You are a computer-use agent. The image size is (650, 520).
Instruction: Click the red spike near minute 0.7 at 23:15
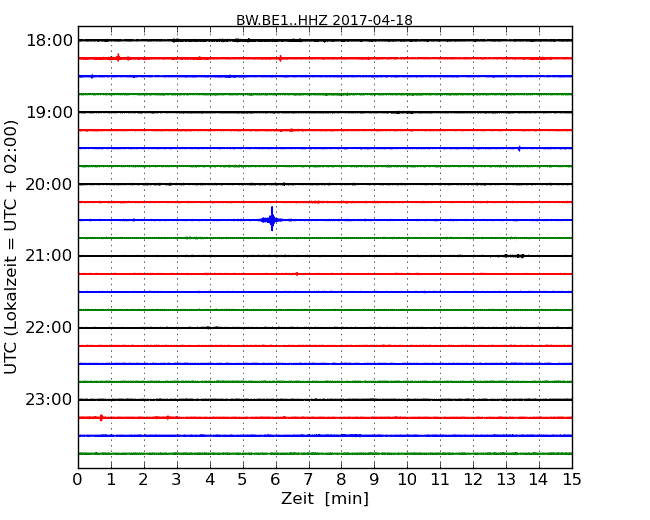pos(101,418)
